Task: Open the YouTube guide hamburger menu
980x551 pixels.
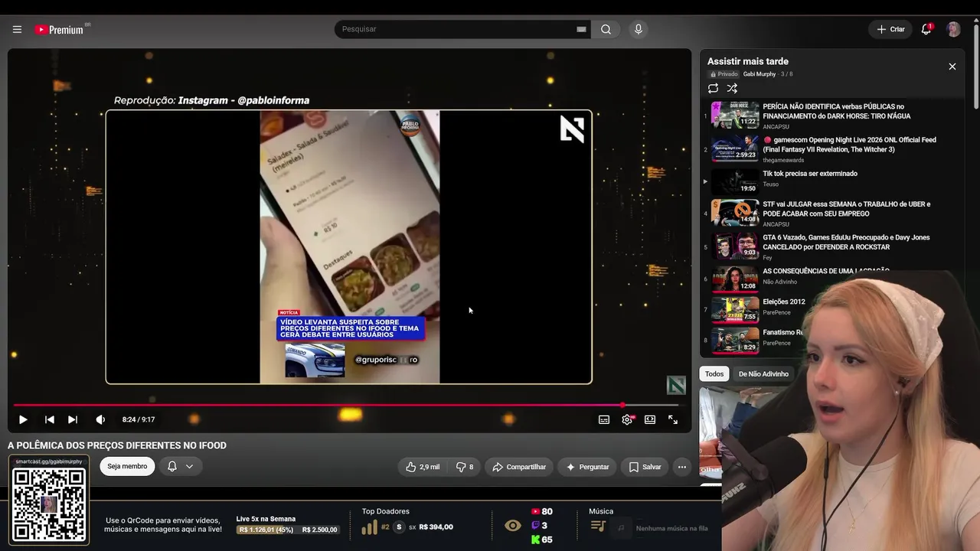Action: [17, 29]
